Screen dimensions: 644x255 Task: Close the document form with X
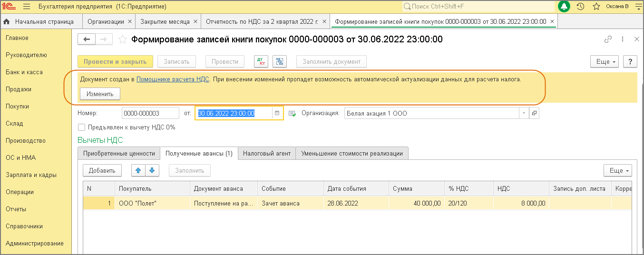[x=637, y=39]
